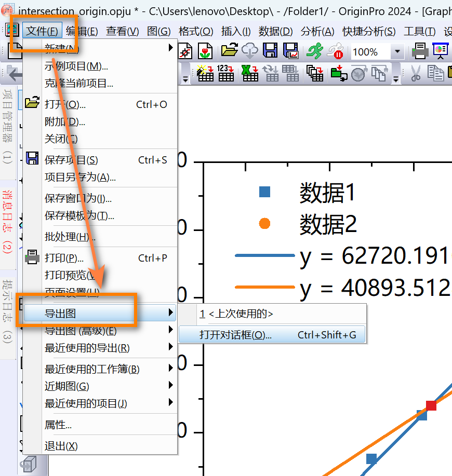
Task: Click the Import Wizard icon
Action: pyautogui.click(x=205, y=74)
